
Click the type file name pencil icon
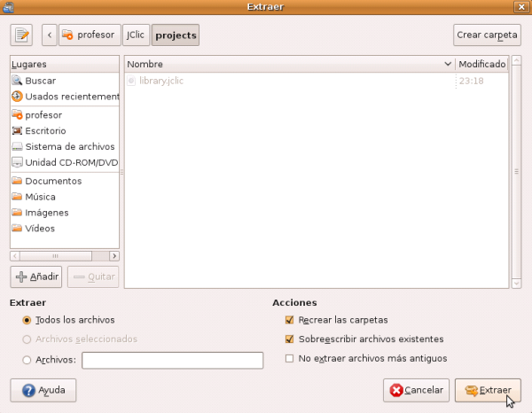pyautogui.click(x=22, y=35)
